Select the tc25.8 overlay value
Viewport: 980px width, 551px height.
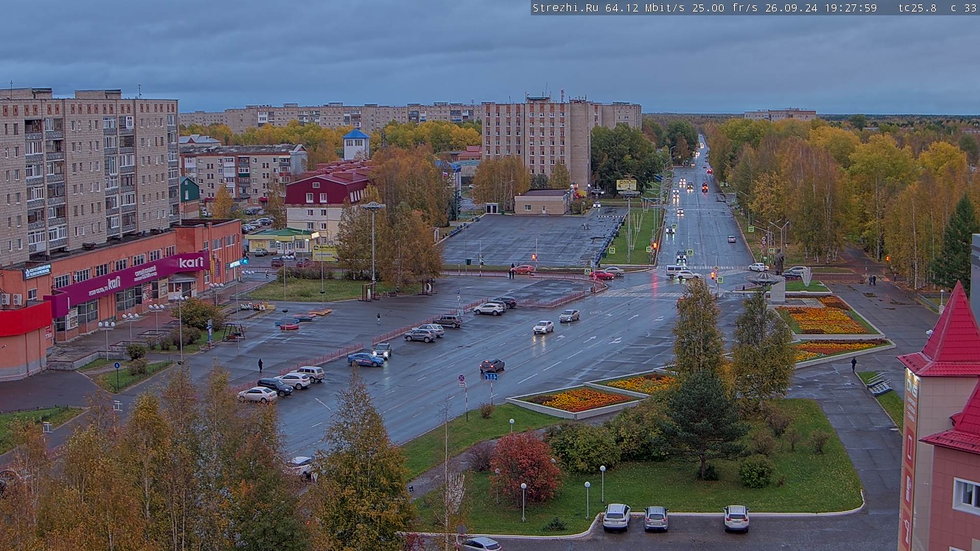point(917,8)
